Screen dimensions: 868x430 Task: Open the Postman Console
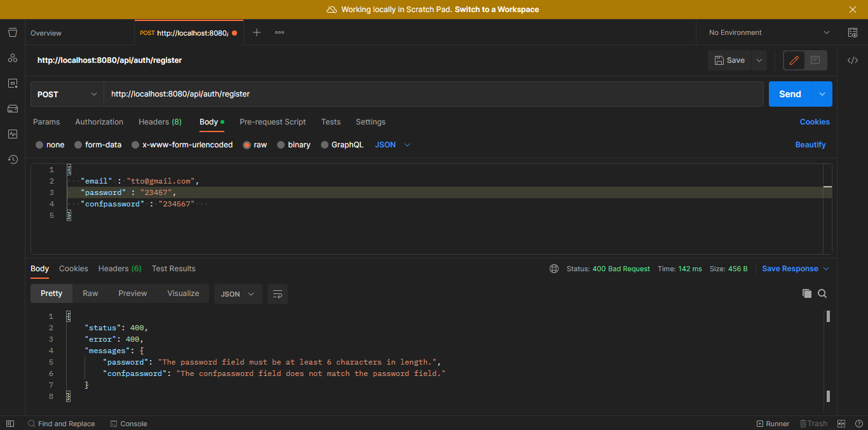(128, 423)
